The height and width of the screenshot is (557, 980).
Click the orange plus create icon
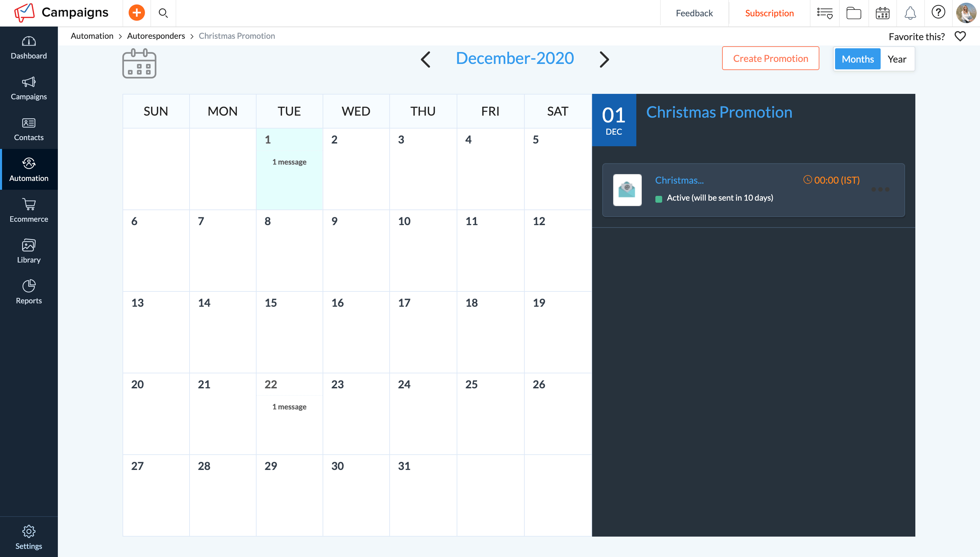(x=136, y=13)
